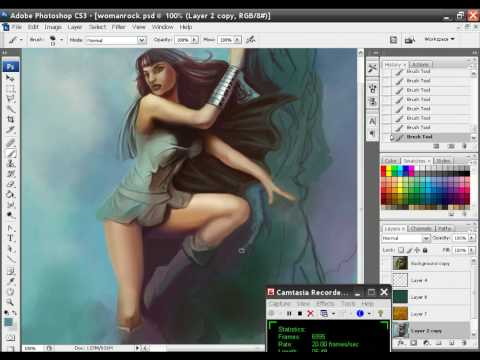480x360 pixels.
Task: Open the Brush preset picker arrow
Action: point(61,40)
